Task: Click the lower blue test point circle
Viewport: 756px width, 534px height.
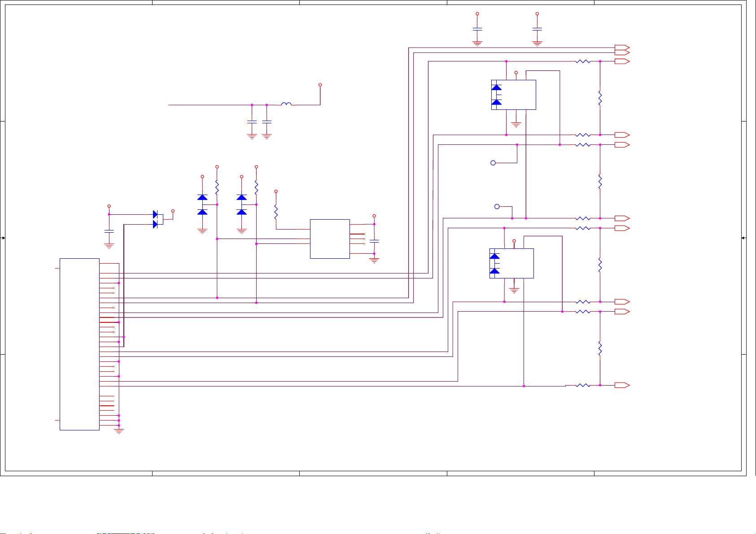Action: coord(497,206)
